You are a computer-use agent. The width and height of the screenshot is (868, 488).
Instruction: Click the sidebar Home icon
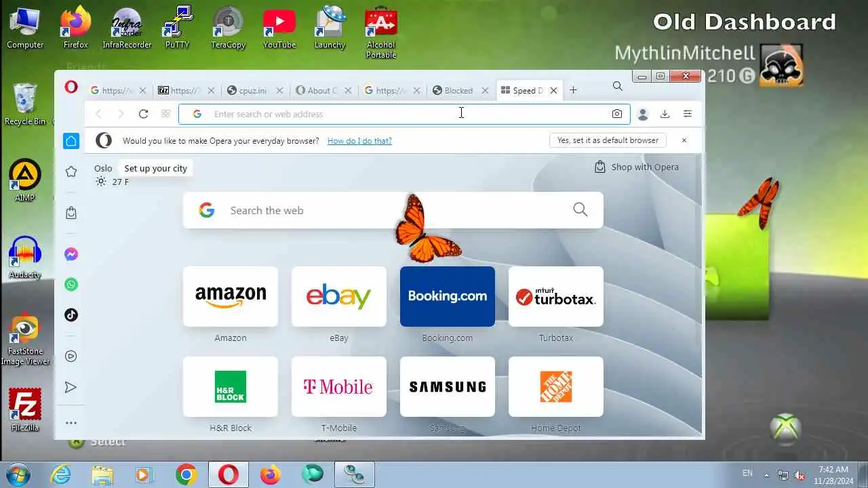click(x=71, y=141)
